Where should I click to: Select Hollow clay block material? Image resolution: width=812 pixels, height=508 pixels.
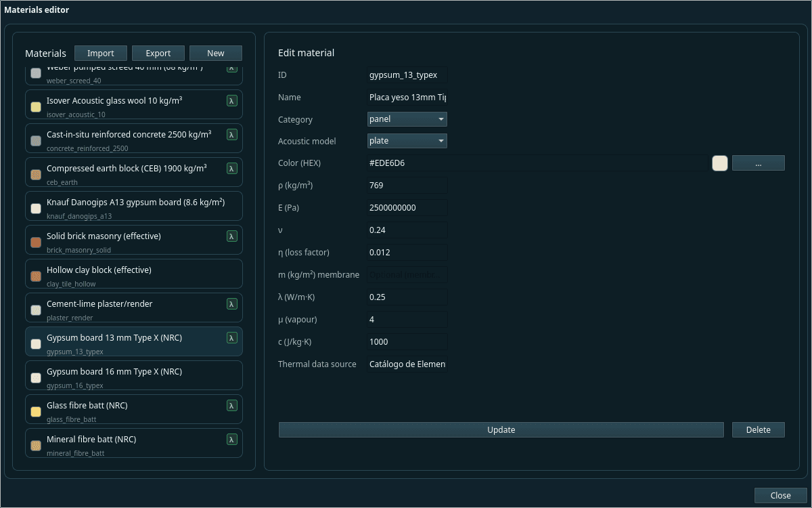[134, 274]
